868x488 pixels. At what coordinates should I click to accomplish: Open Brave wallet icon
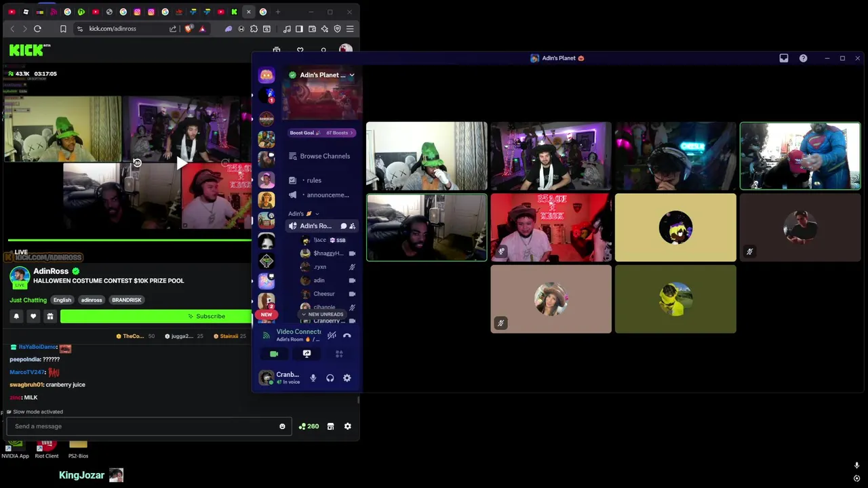(x=312, y=28)
